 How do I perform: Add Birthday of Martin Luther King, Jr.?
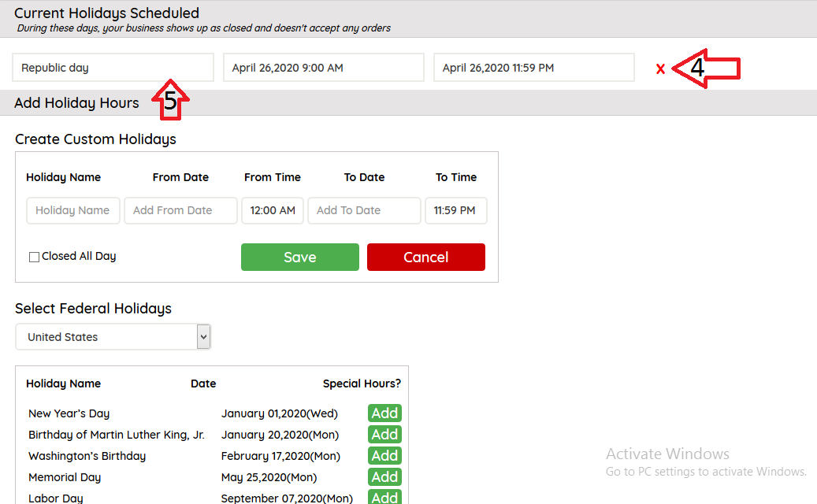pyautogui.click(x=384, y=435)
